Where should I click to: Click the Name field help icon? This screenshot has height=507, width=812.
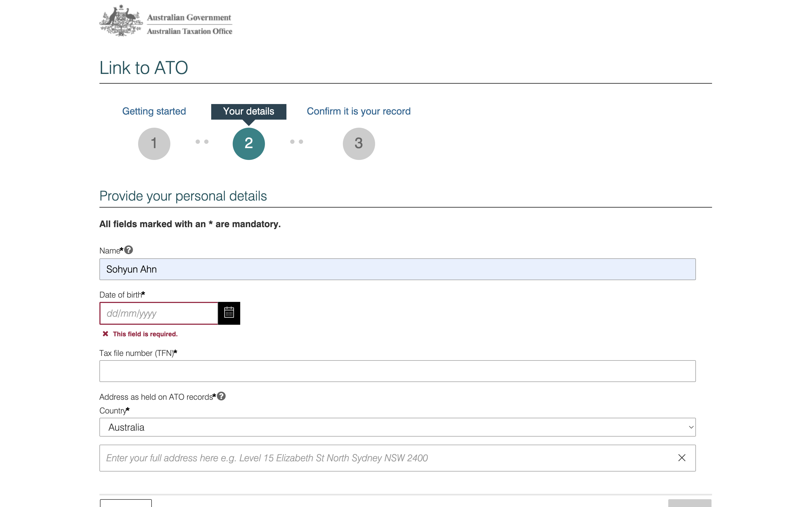pyautogui.click(x=129, y=250)
